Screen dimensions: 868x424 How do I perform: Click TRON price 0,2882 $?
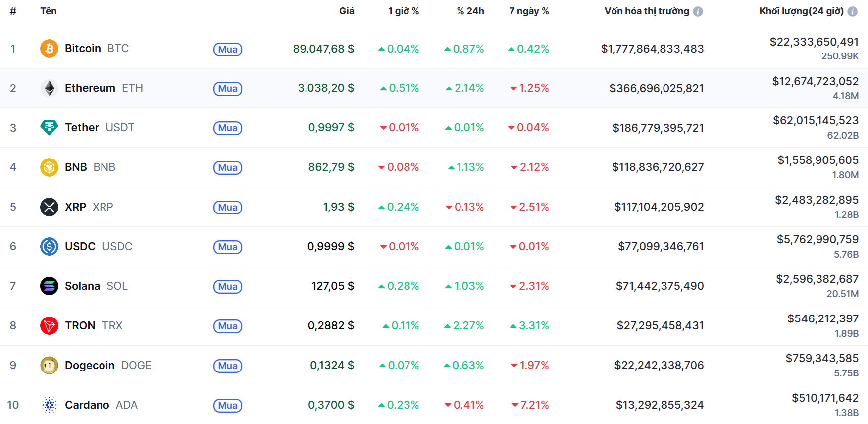(x=331, y=326)
